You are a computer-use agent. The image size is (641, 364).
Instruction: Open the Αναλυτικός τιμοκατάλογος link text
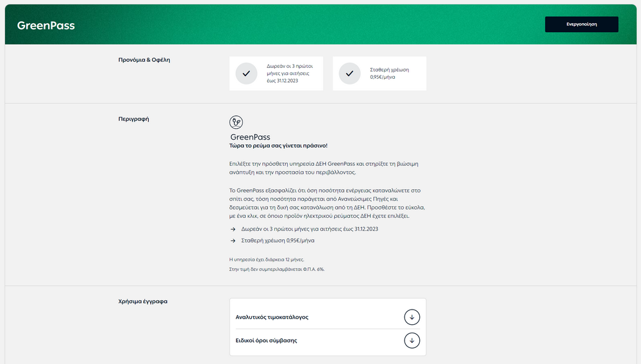tap(272, 317)
